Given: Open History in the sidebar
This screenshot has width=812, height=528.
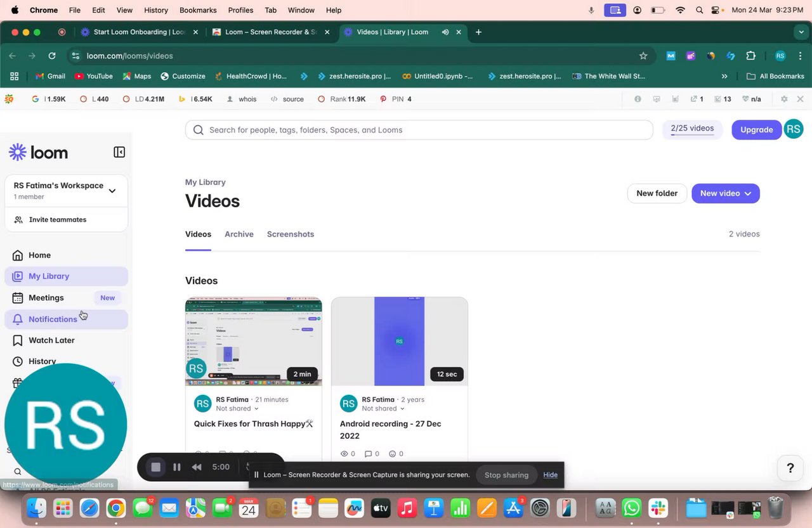Looking at the screenshot, I should [x=66, y=361].
